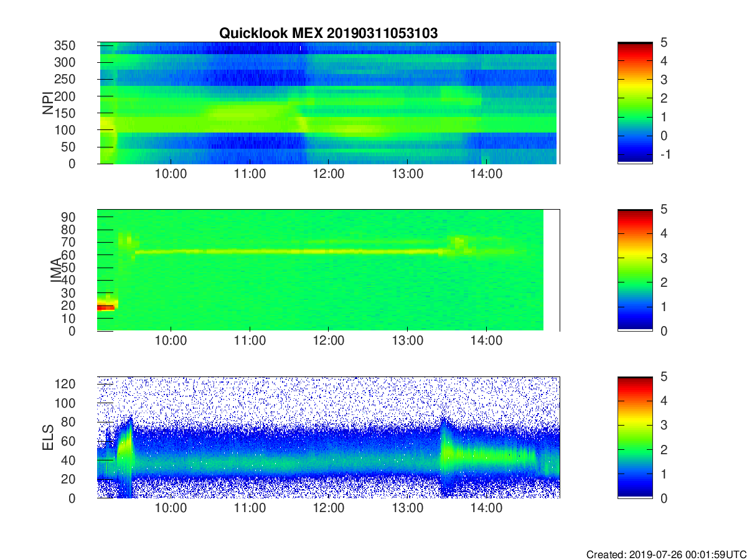Click the 4 label on the ELS color bar
This screenshot has height=560, width=747.
point(664,401)
